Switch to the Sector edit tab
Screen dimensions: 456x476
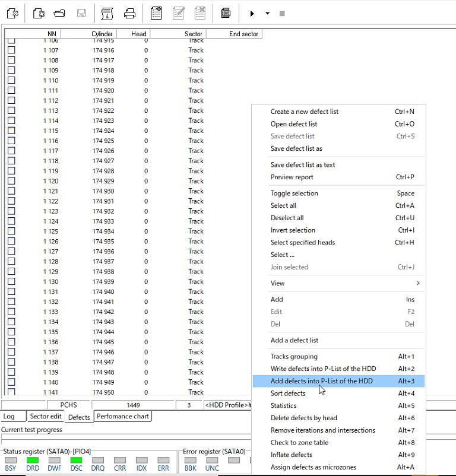pyautogui.click(x=46, y=417)
